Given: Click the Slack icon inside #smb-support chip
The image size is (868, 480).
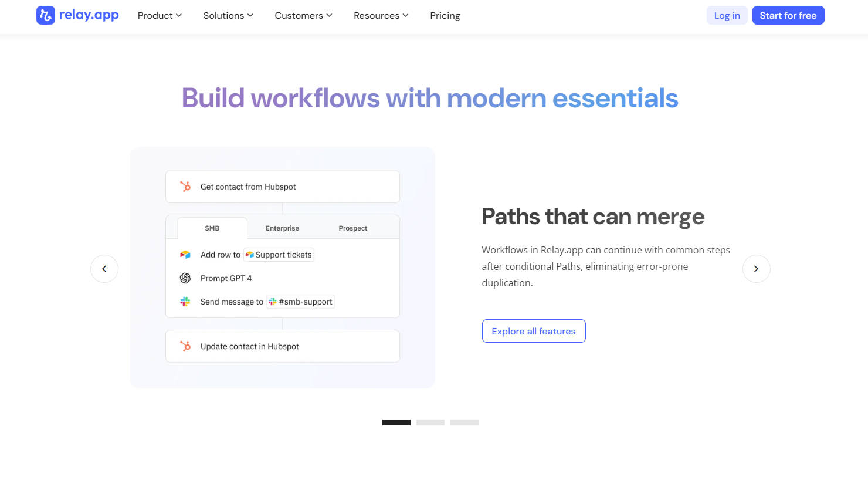Looking at the screenshot, I should [272, 302].
